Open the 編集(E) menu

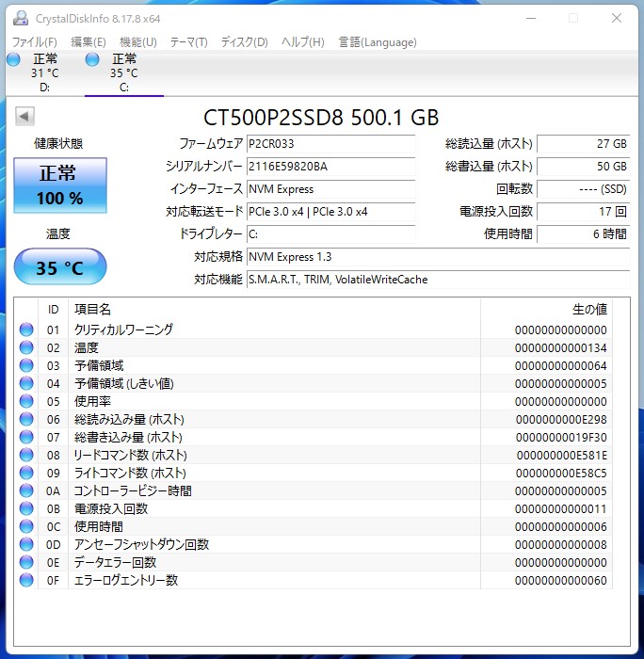tap(89, 42)
